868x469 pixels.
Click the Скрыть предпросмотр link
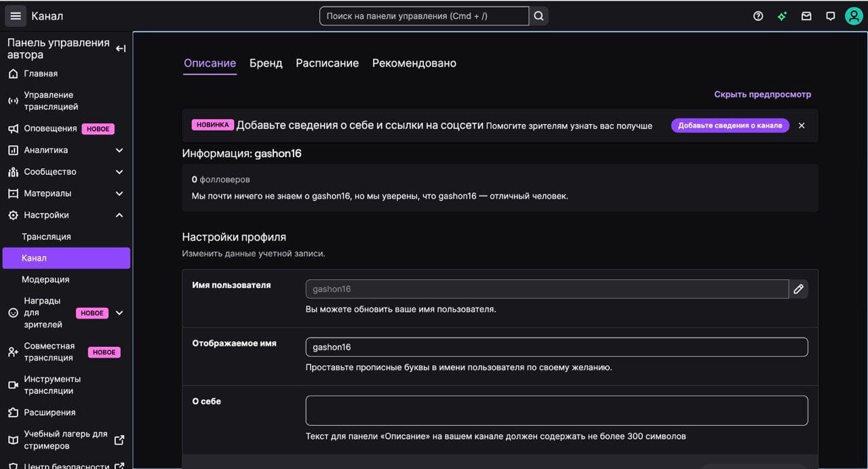[762, 94]
